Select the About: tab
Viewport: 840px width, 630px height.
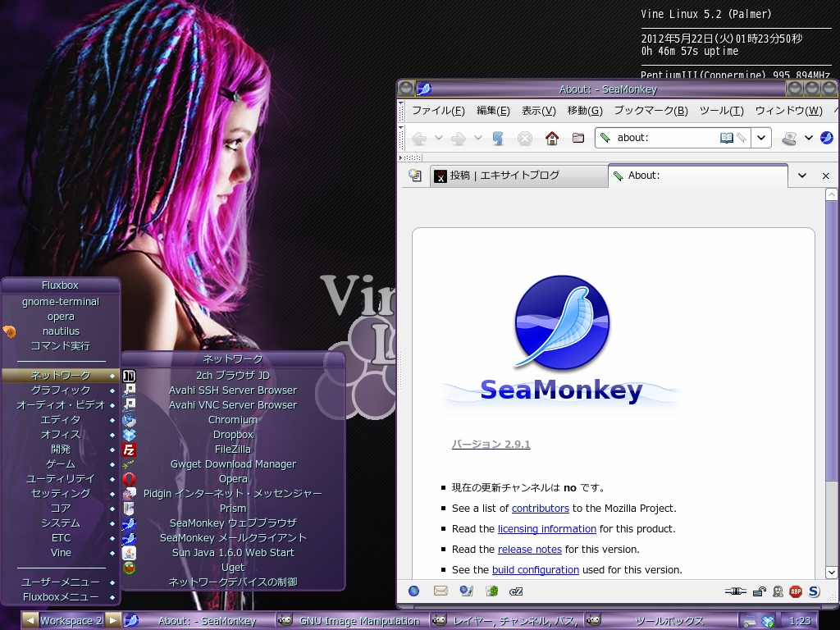point(697,176)
